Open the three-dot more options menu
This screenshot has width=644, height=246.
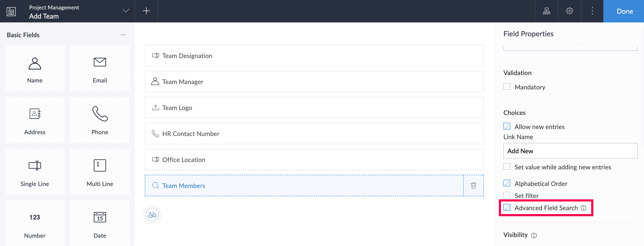click(592, 11)
